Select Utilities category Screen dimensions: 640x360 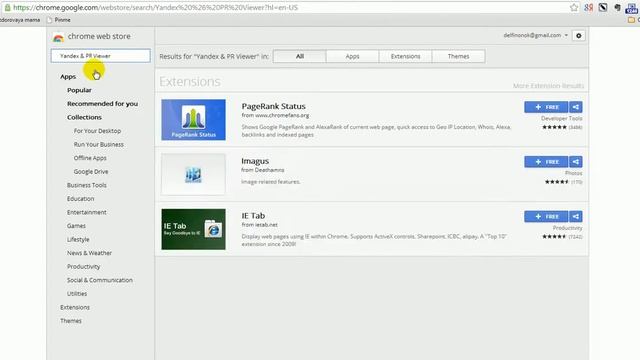coord(77,293)
